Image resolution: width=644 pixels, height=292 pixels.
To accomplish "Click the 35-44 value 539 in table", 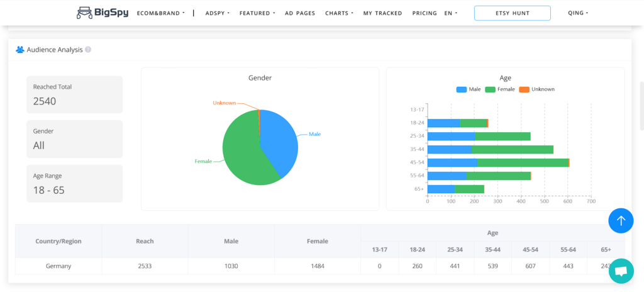I will (x=492, y=266).
